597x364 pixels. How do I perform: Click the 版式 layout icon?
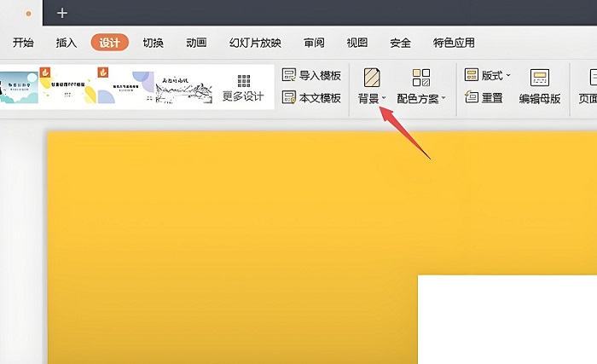click(x=472, y=75)
